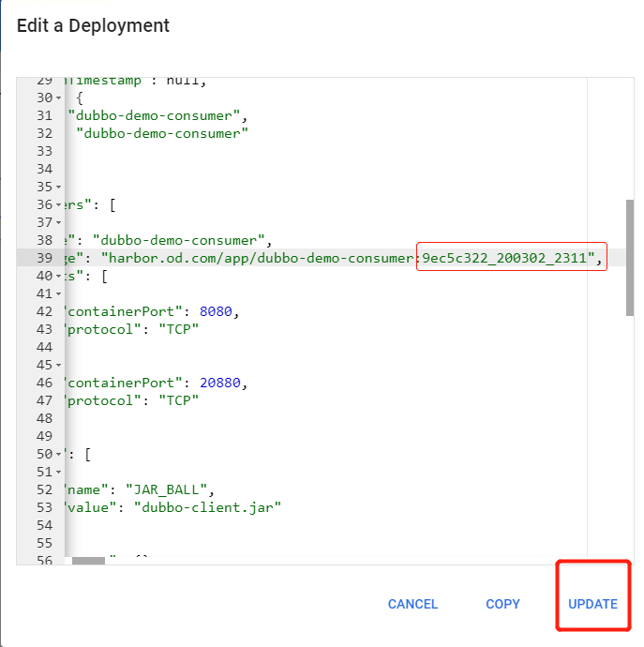Screen dimensions: 644x647
Task: Collapse the block starting at line 37
Action: point(59,223)
